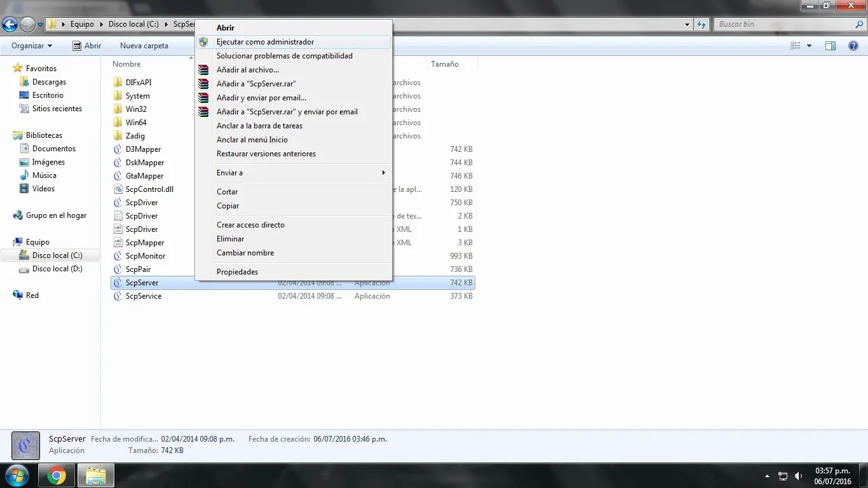This screenshot has height=488, width=868.
Task: Choose Eliminar in the context menu
Action: click(294, 239)
